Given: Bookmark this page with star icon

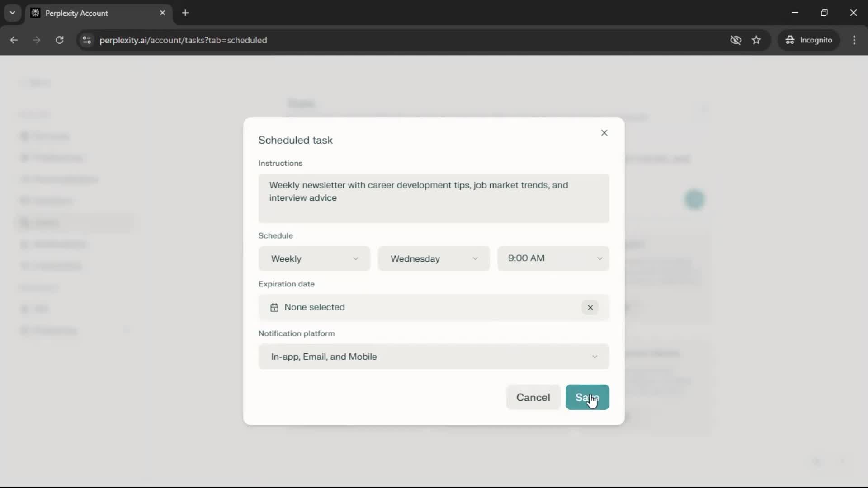Looking at the screenshot, I should pyautogui.click(x=756, y=40).
